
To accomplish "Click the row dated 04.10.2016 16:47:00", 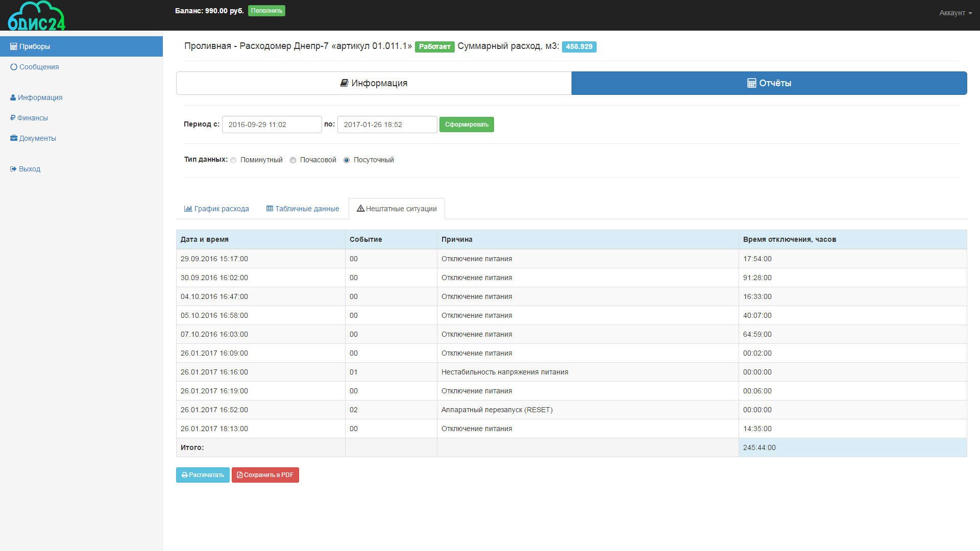I will click(572, 296).
